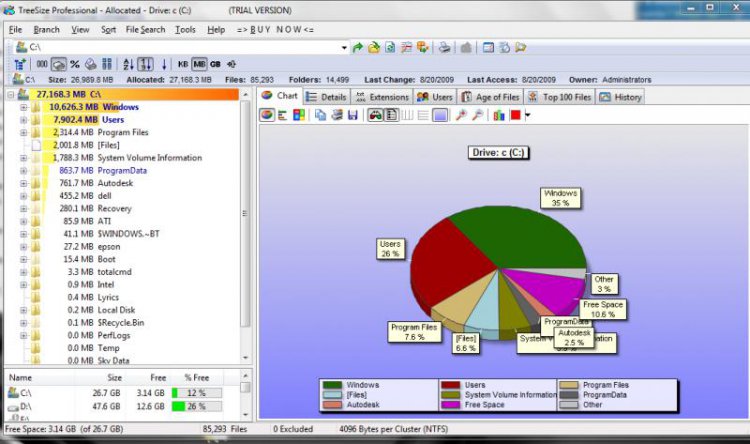Toggle the chart gradient background button
Screen dimensions: 750x444
click(x=440, y=115)
